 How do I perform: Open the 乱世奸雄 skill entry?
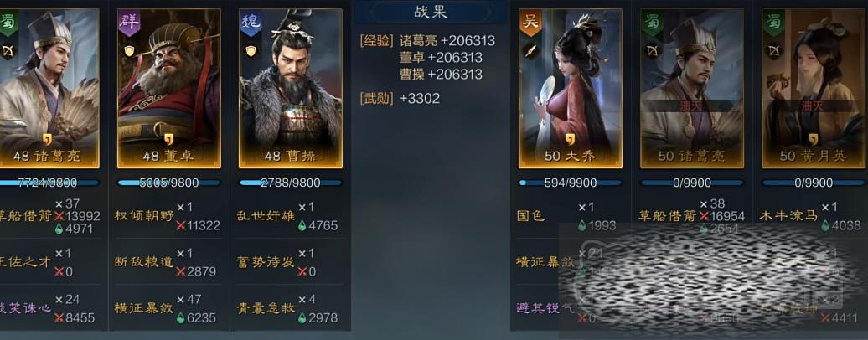(x=266, y=215)
